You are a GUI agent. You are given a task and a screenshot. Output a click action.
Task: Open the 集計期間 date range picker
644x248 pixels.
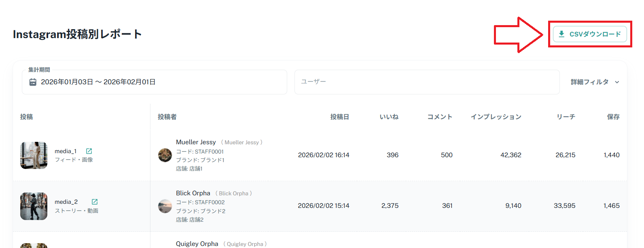(x=154, y=82)
